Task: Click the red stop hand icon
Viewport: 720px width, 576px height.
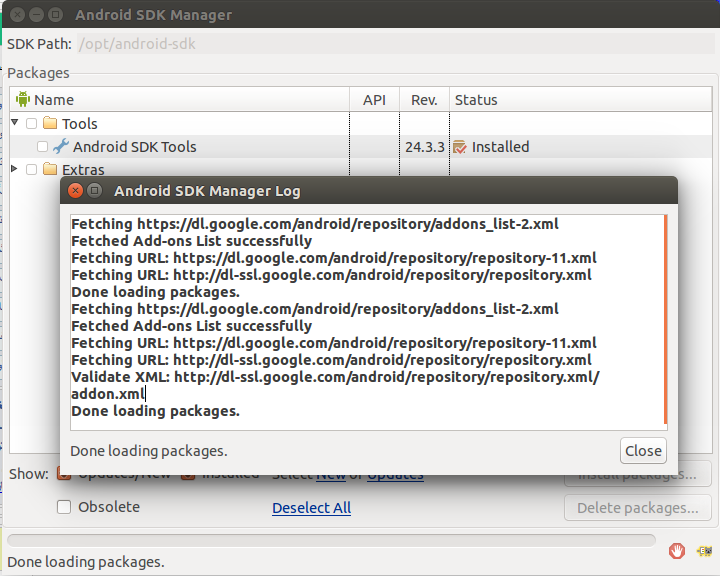Action: click(x=676, y=550)
